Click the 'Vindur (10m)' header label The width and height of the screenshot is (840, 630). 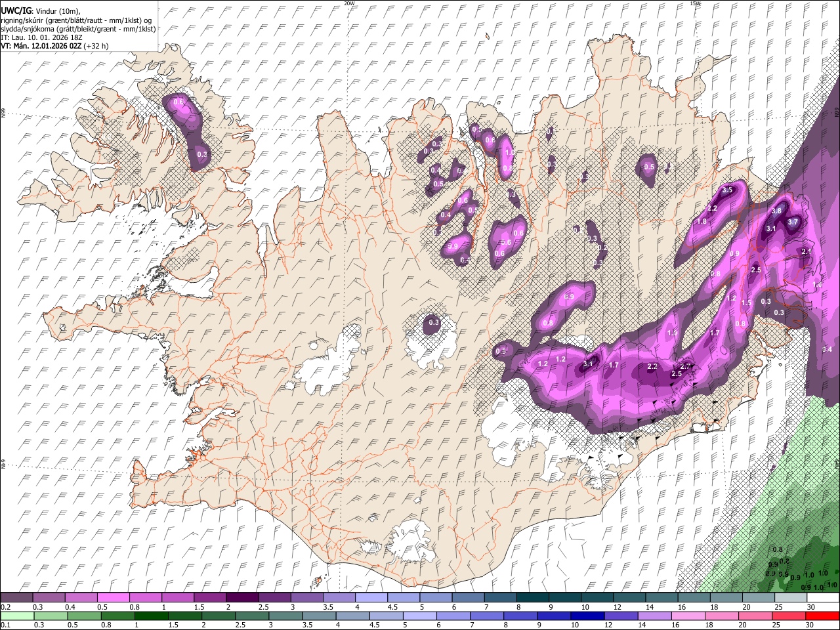[x=56, y=11]
